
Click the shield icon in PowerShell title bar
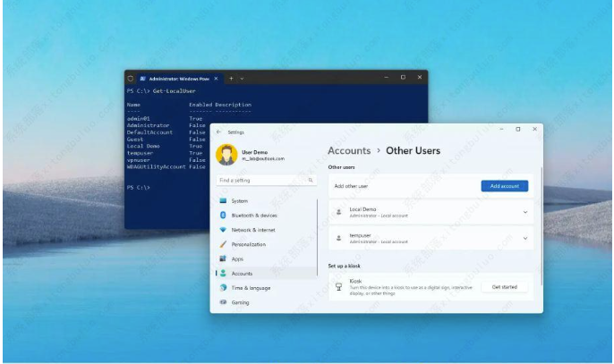131,79
